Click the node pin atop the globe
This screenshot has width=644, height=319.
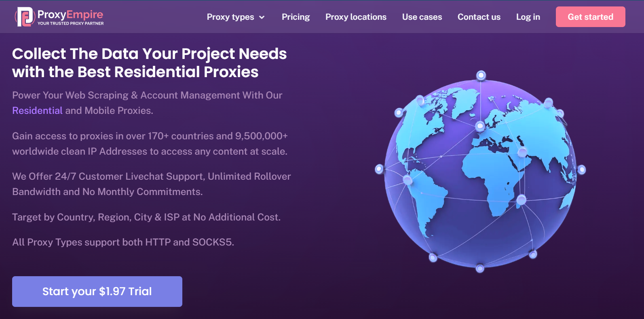[481, 75]
